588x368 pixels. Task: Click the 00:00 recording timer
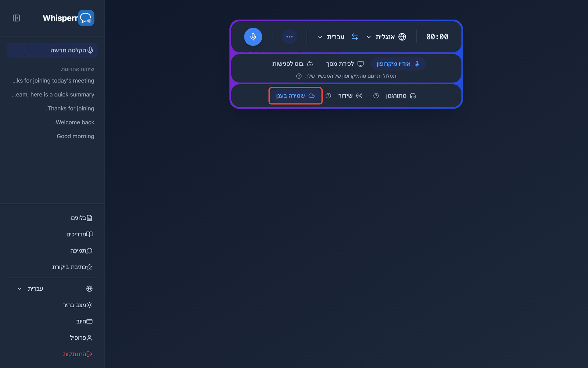[x=437, y=37]
